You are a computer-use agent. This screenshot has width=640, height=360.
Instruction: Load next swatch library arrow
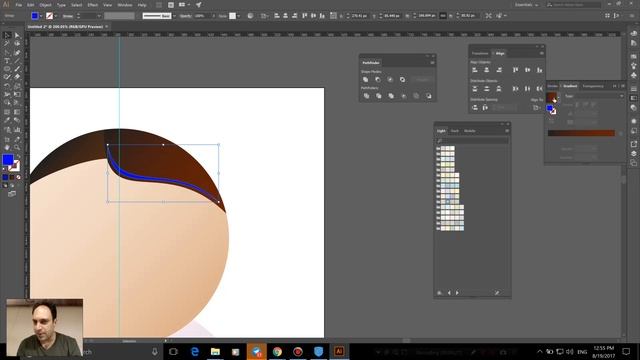click(457, 293)
